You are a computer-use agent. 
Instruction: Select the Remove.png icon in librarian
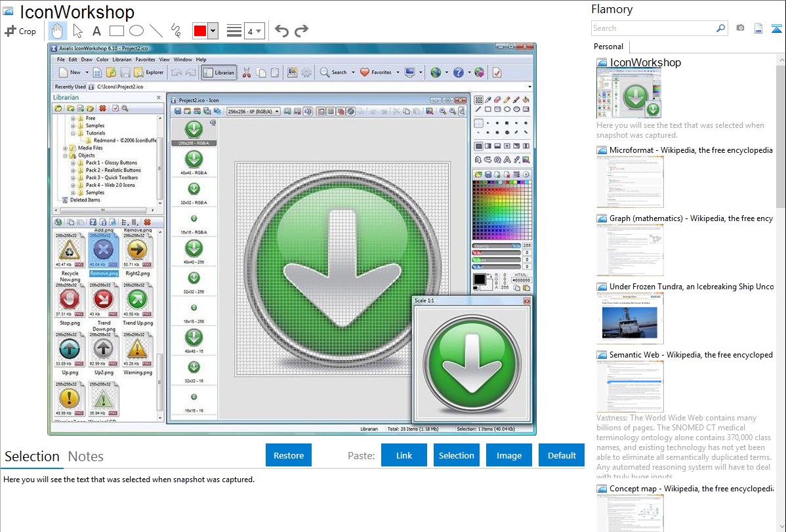click(x=104, y=254)
